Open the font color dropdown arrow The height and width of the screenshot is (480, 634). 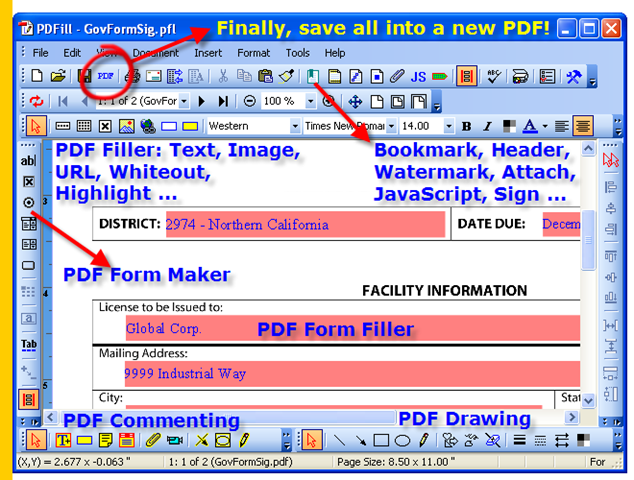pos(545,127)
